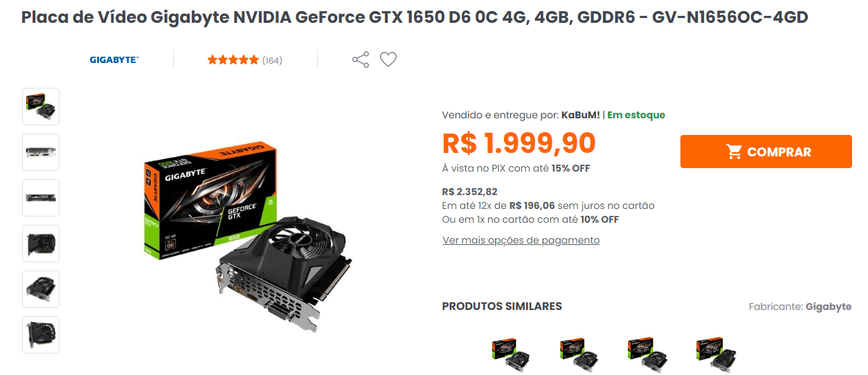The image size is (868, 375).
Task: Open the fourth similar product
Action: coord(716,354)
